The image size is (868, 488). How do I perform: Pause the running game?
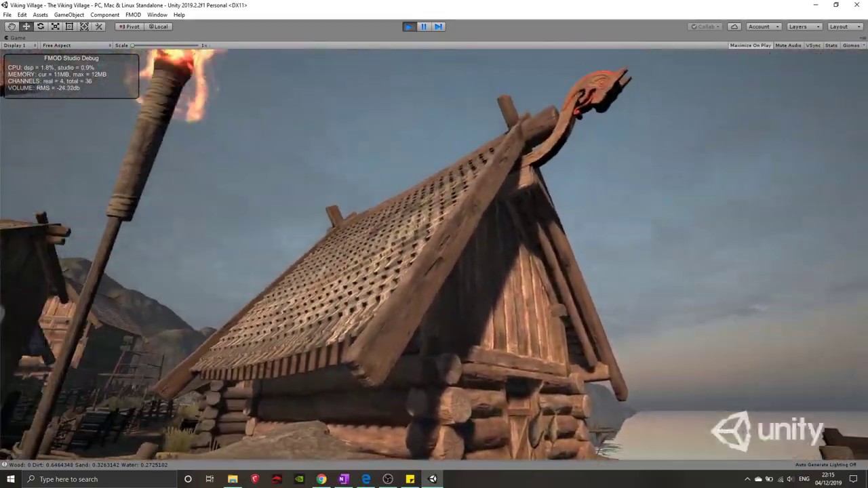[424, 26]
